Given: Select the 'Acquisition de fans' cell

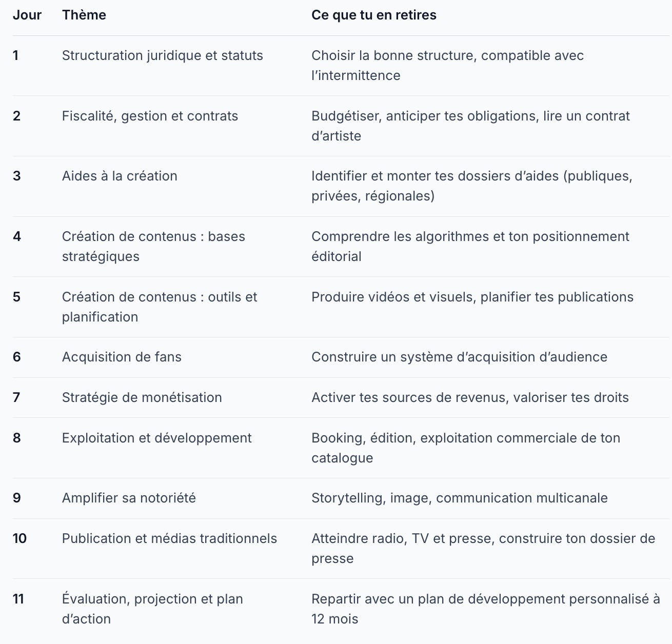Looking at the screenshot, I should (x=122, y=357).
